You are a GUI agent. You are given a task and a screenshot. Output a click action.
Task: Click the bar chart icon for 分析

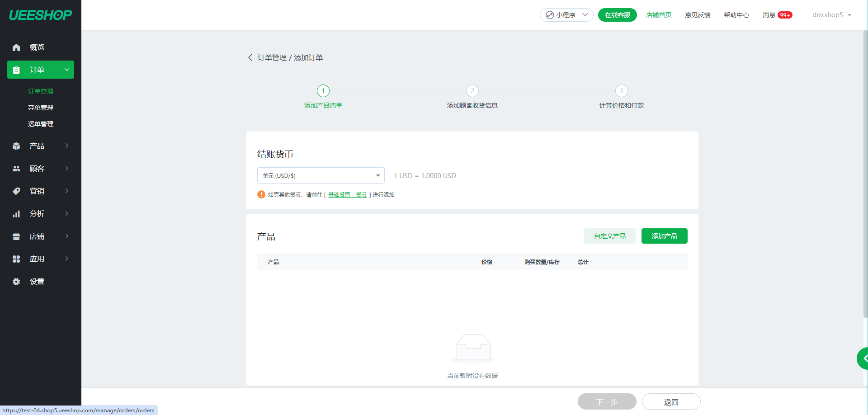[x=16, y=214]
